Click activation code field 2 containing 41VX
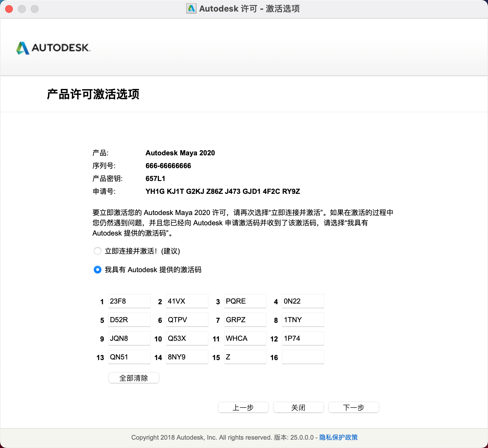The height and width of the screenshot is (448, 488). pos(187,301)
